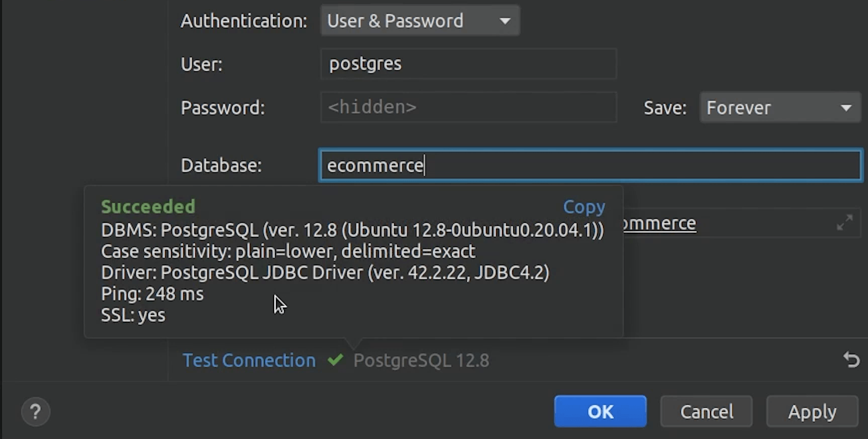The width and height of the screenshot is (868, 439).
Task: Click the PostgreSQL 12.8 status text
Action: point(421,360)
